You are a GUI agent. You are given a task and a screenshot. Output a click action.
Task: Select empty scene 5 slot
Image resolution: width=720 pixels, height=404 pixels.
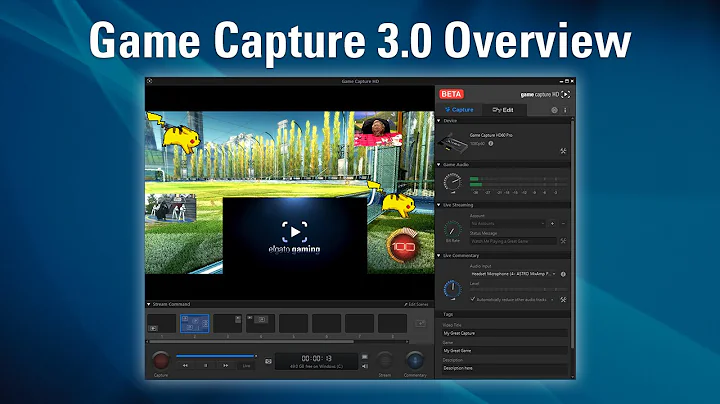[293, 324]
